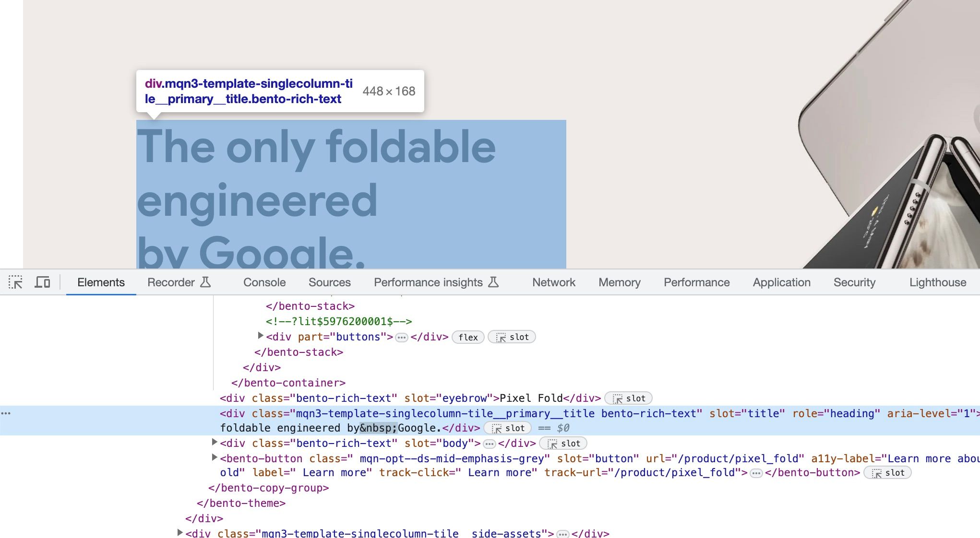Select the bento-copy-group closing tag node
This screenshot has height=538, width=980.
[x=267, y=488]
